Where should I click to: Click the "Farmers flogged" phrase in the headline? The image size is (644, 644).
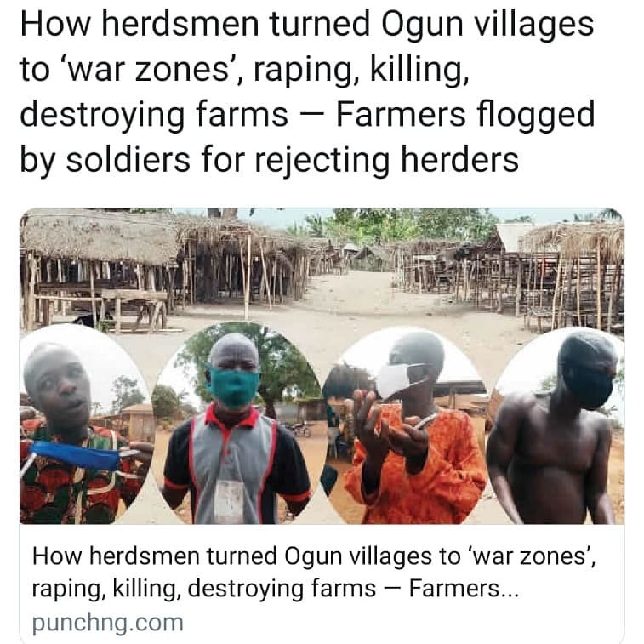pos(465,114)
